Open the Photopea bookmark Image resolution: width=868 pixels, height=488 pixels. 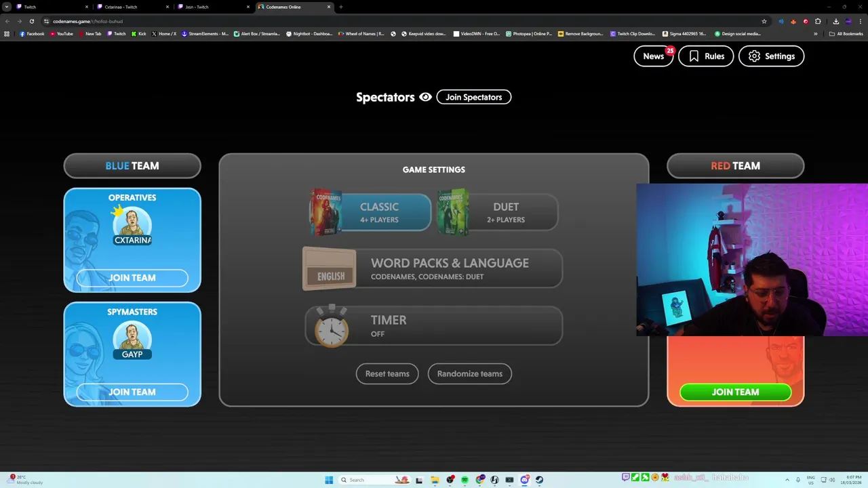tap(529, 33)
